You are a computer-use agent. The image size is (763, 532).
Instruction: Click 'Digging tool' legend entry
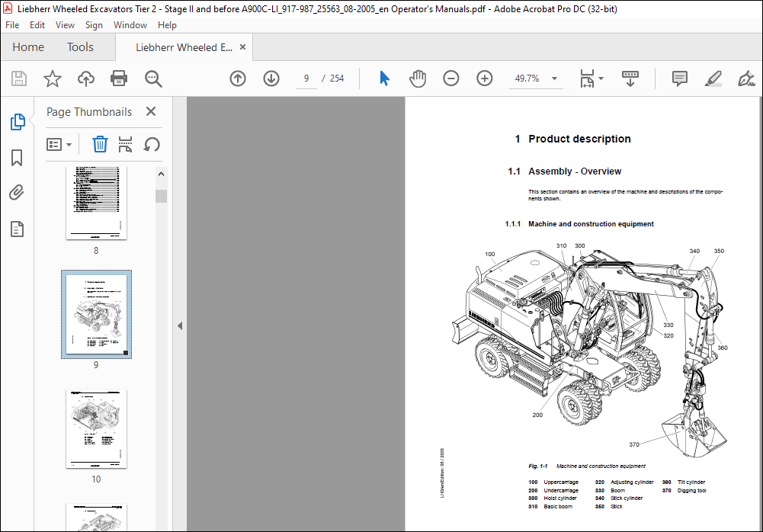click(x=691, y=491)
